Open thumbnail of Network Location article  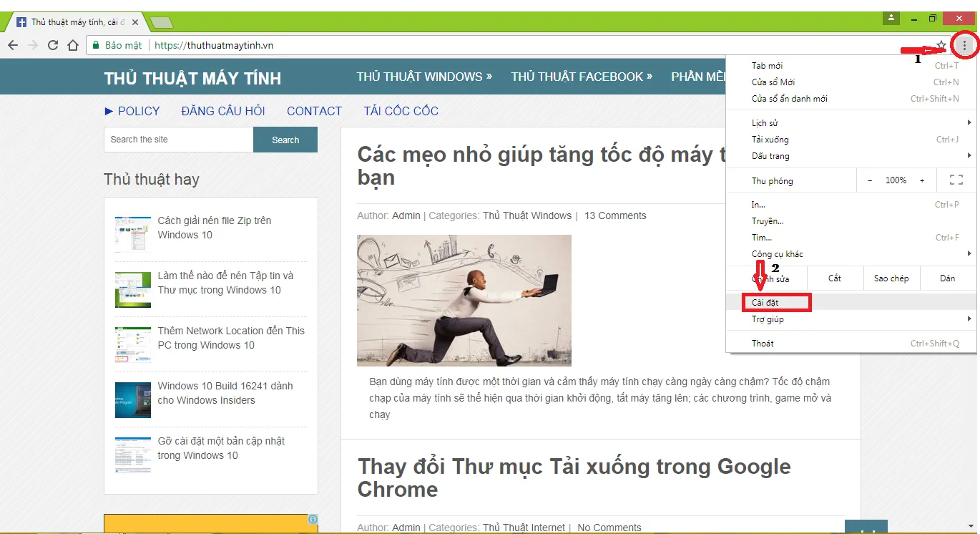click(x=133, y=344)
